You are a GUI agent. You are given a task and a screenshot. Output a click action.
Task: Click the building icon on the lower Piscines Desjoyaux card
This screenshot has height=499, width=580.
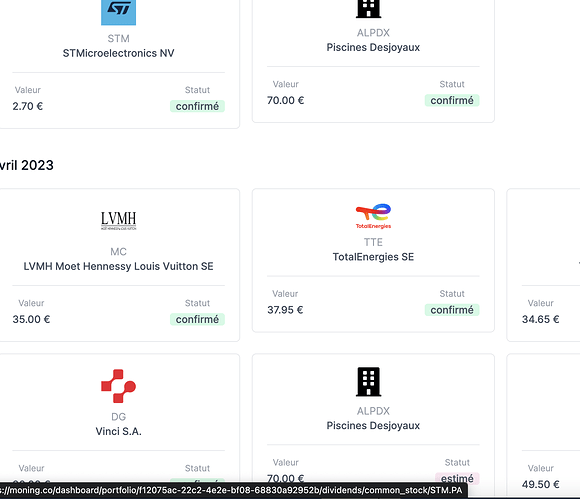tap(368, 382)
